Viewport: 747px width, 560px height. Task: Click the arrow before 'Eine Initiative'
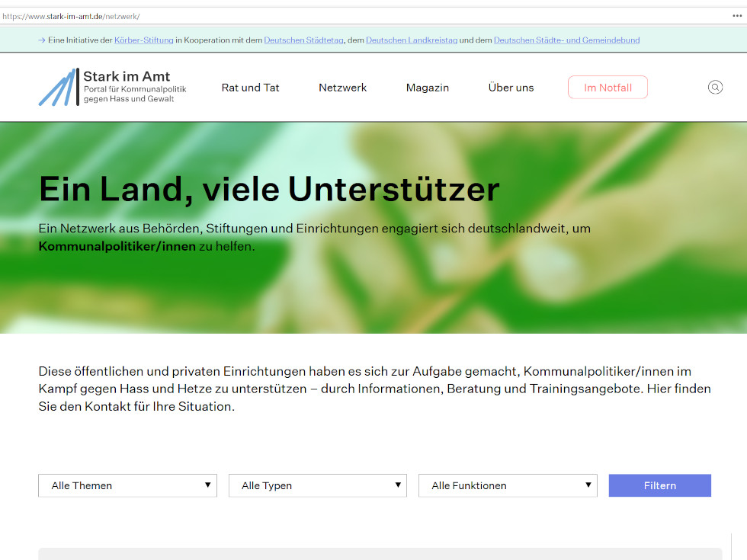[x=41, y=40]
